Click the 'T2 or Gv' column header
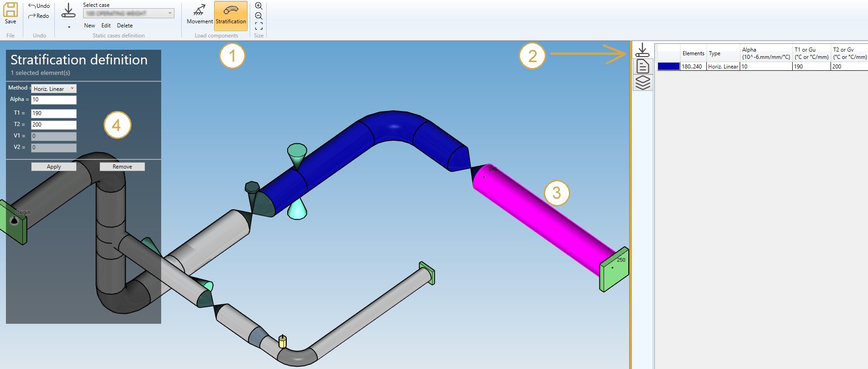The image size is (868, 369). pos(849,53)
